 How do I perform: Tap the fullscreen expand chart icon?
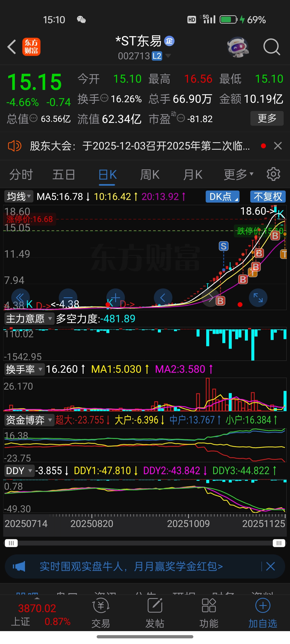tap(258, 298)
